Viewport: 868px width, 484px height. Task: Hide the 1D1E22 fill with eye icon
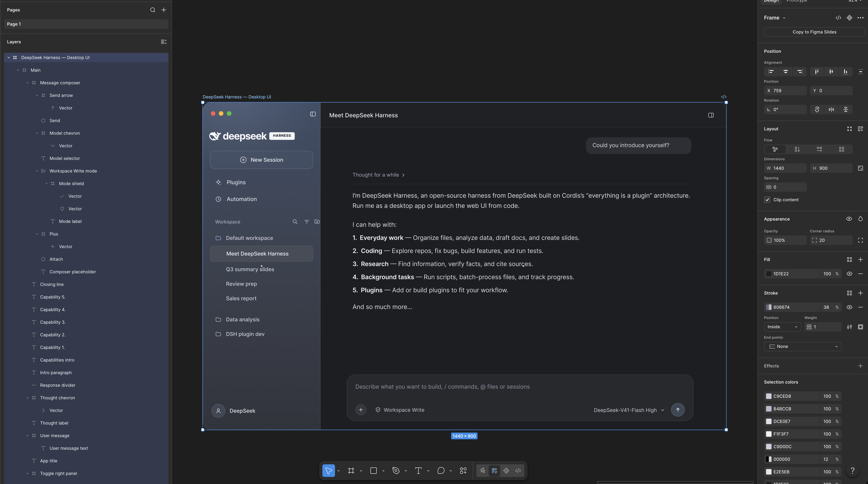tap(849, 274)
